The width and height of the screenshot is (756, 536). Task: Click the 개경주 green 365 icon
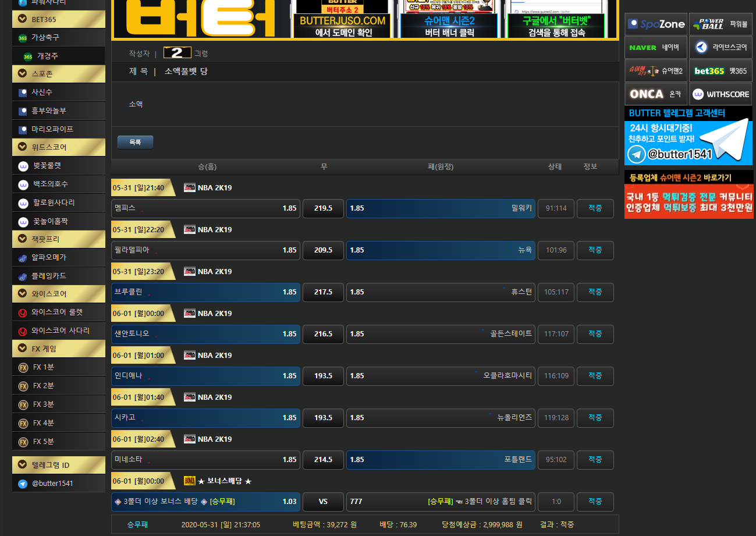(27, 56)
